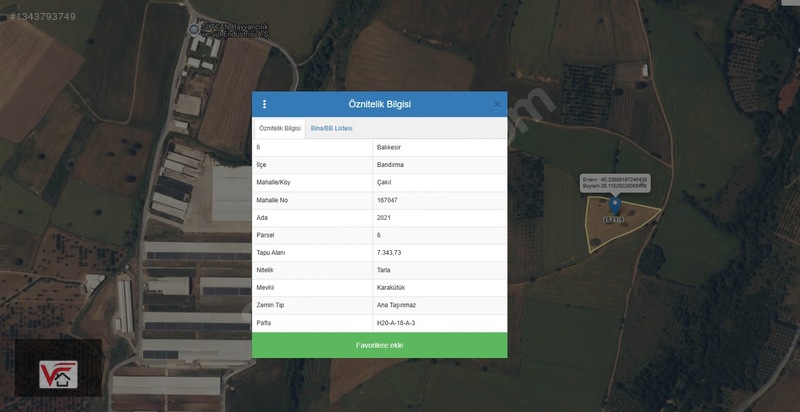
Task: Click the Sütcan Hayvancılık map place marker
Action: tap(193, 30)
